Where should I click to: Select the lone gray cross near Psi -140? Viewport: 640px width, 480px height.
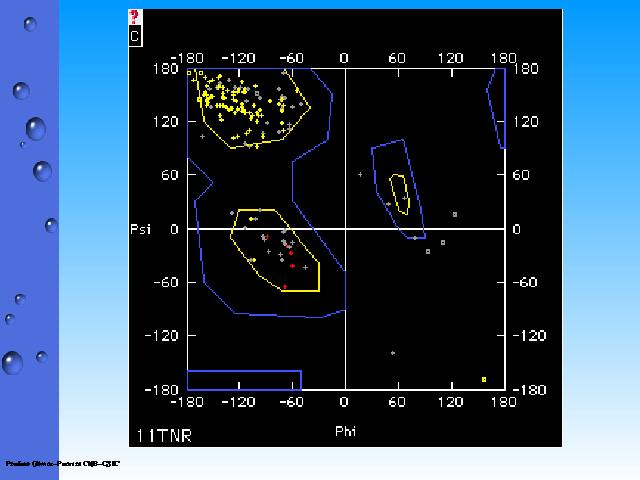click(x=393, y=353)
